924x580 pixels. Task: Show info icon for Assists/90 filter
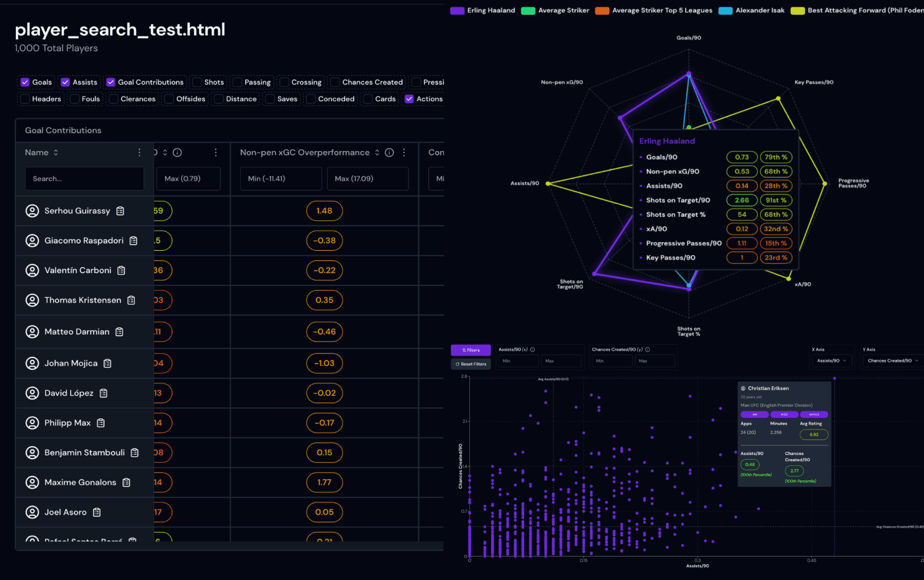click(533, 349)
